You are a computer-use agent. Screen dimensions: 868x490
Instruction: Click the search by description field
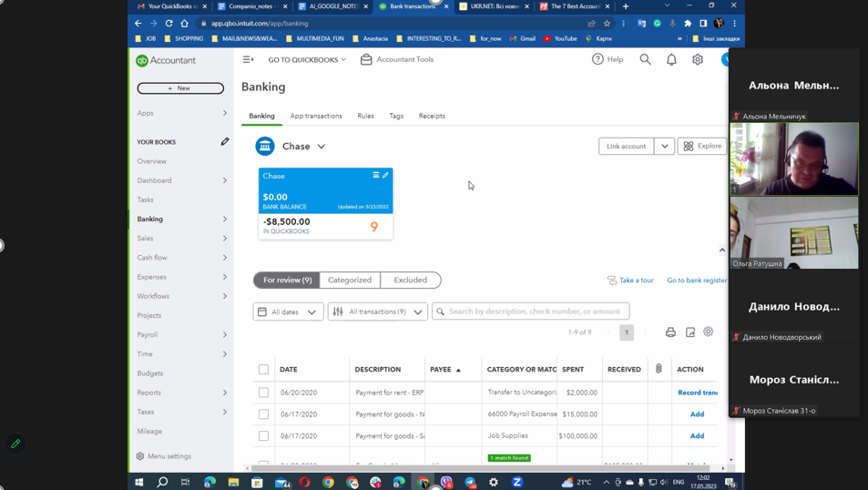click(530, 311)
